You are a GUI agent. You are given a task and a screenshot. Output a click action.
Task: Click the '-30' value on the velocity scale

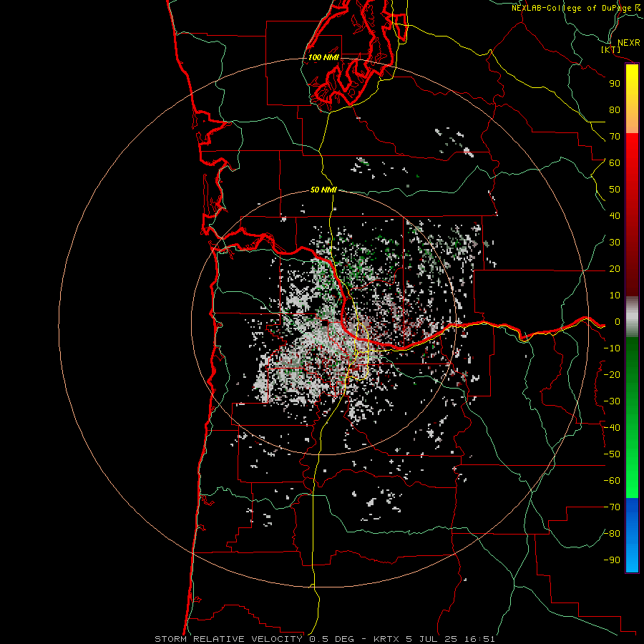[x=612, y=401]
